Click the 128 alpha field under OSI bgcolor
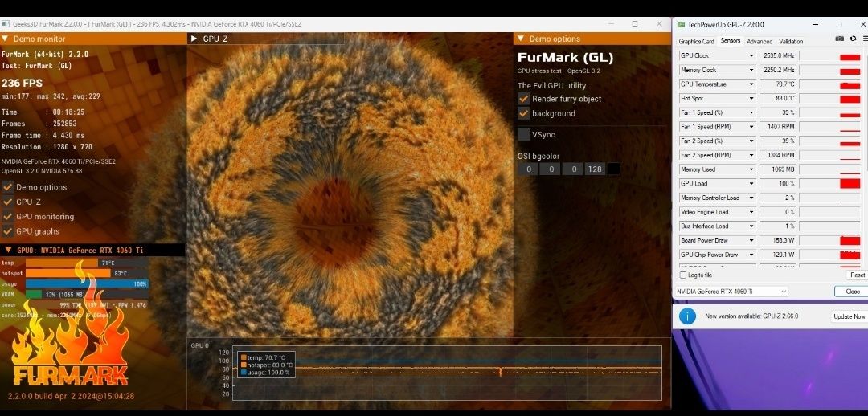This screenshot has height=416, width=868. 595,169
